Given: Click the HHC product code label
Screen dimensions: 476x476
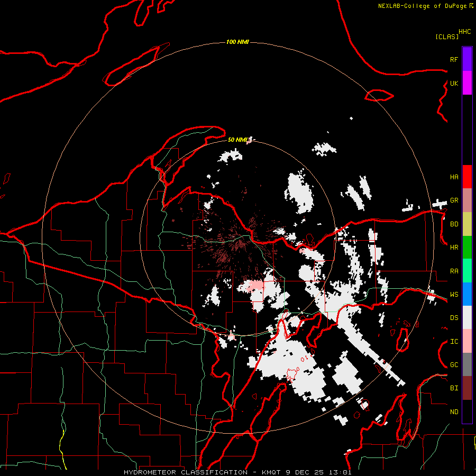Looking at the screenshot, I should [x=464, y=32].
